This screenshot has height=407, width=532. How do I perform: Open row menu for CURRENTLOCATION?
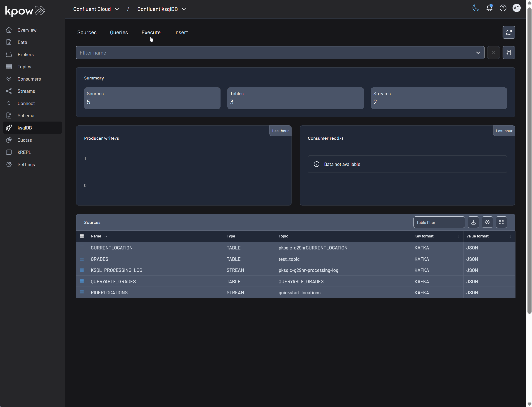click(82, 248)
